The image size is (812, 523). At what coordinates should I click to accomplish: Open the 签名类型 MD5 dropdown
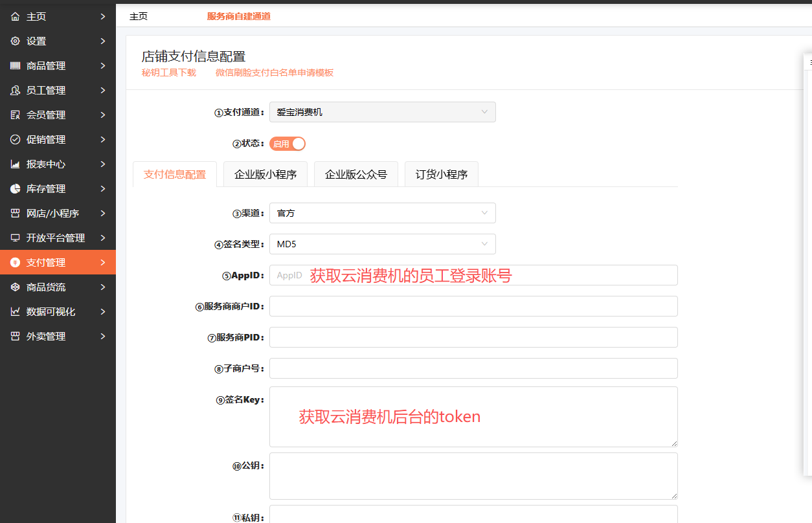[x=382, y=244]
